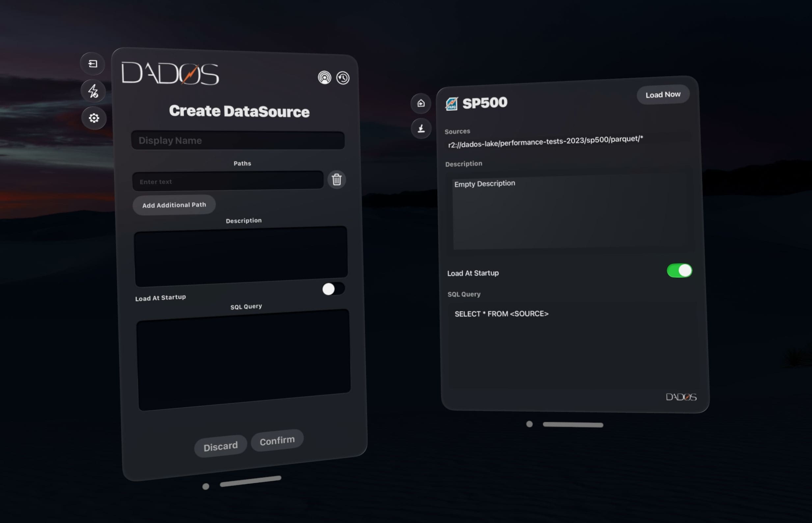Open the history clock icon
The image size is (812, 523).
(x=343, y=78)
